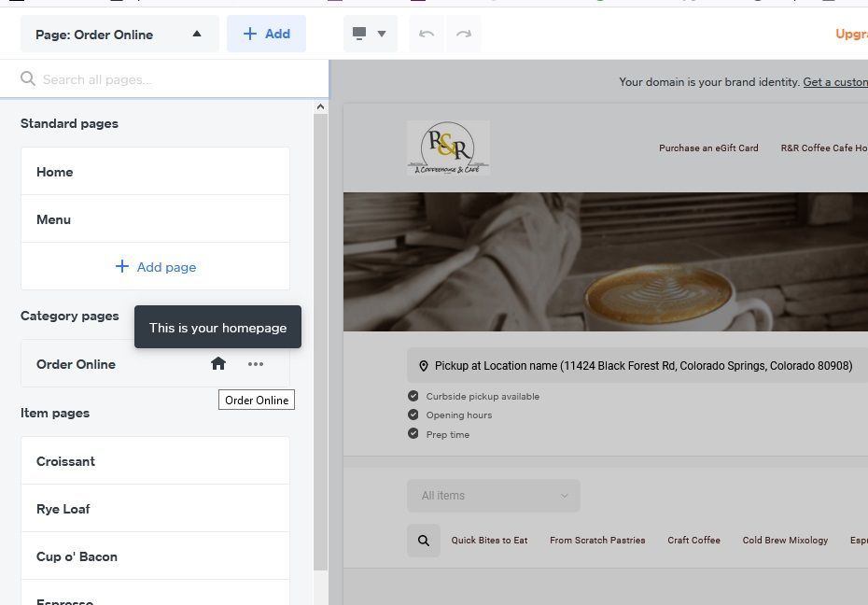Image resolution: width=868 pixels, height=605 pixels.
Task: Select the Craft Coffee category tab
Action: coord(693,541)
